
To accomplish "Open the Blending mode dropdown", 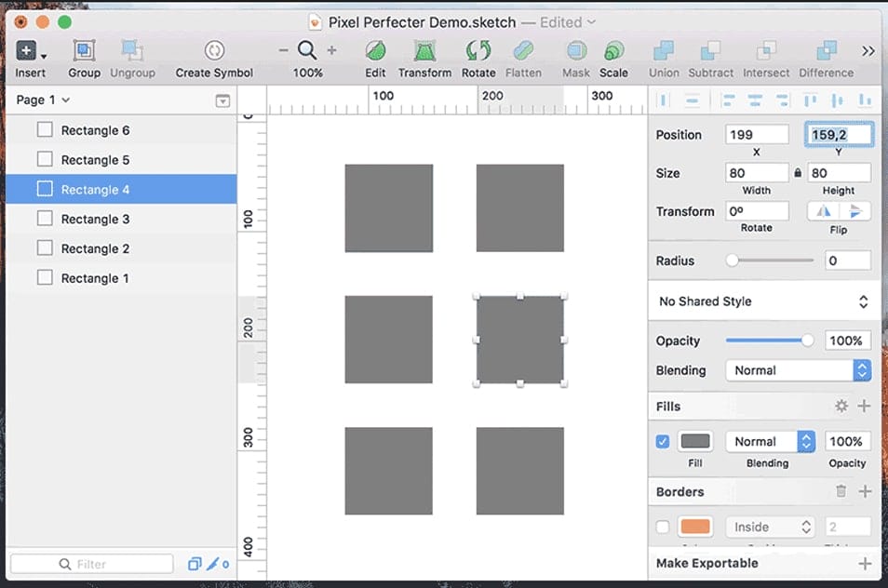I will [x=797, y=370].
